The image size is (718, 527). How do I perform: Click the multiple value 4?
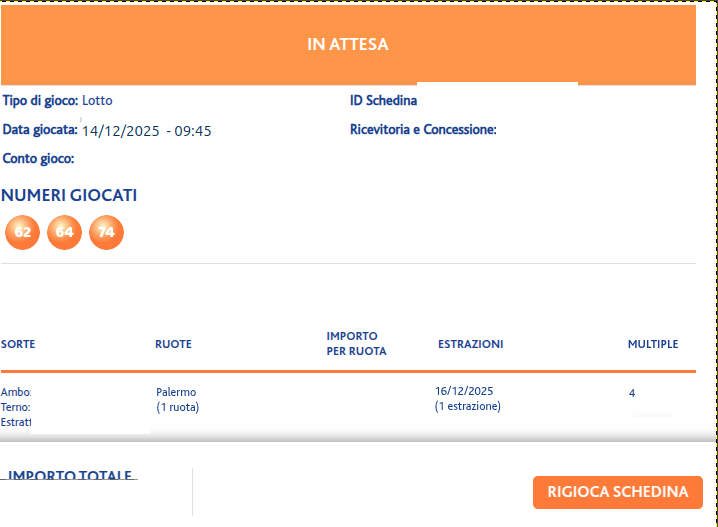tap(632, 393)
